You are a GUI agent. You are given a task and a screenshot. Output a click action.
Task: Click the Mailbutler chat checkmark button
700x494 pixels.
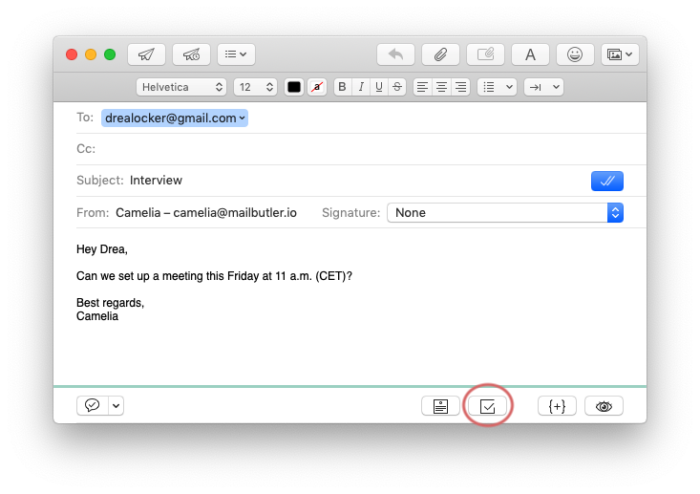pos(92,406)
